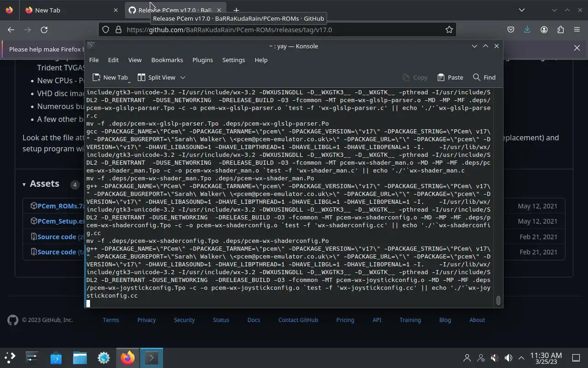Open the Training footer link
The image size is (588, 368).
pyautogui.click(x=410, y=320)
